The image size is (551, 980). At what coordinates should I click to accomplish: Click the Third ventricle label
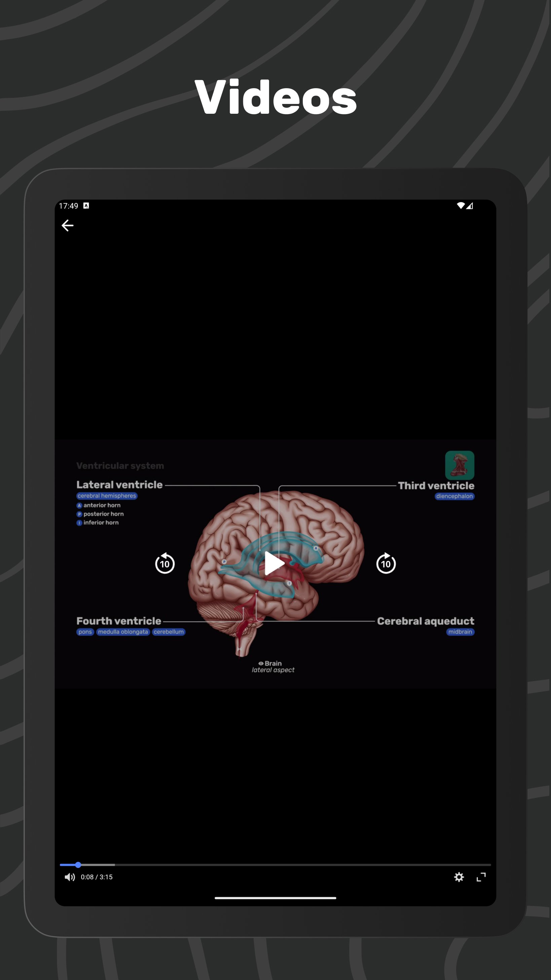coord(436,485)
